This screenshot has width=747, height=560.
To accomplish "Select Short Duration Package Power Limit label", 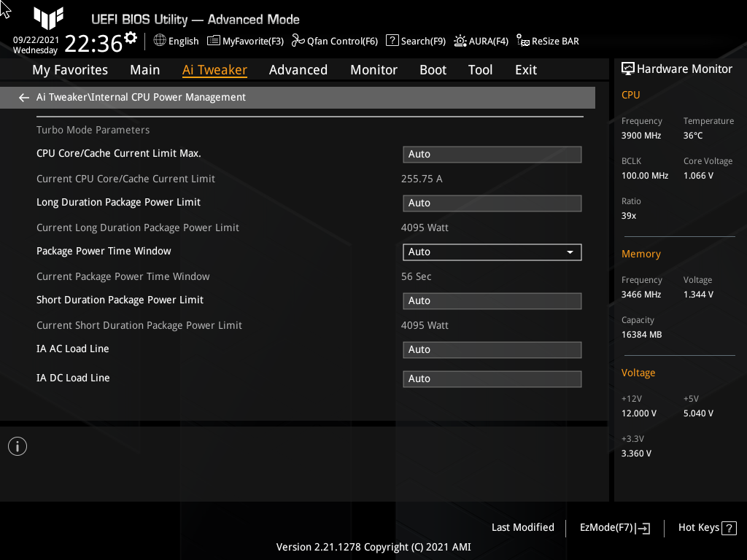I will [120, 300].
